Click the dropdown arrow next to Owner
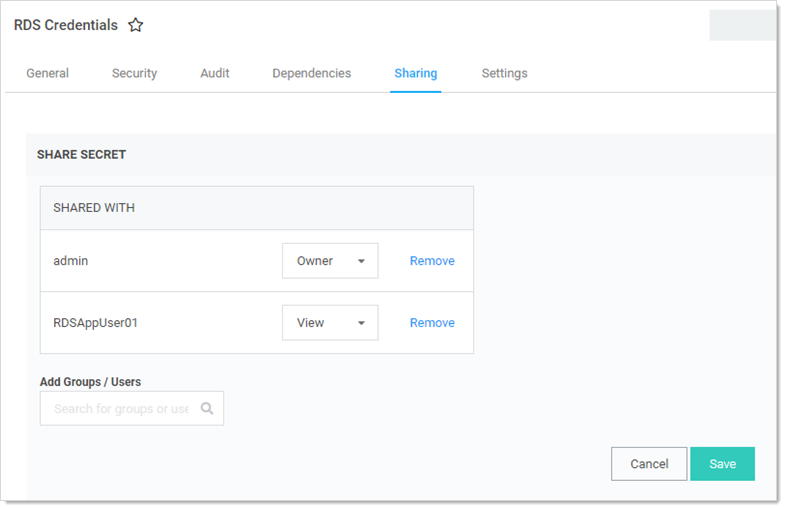785x509 pixels. pyautogui.click(x=361, y=261)
